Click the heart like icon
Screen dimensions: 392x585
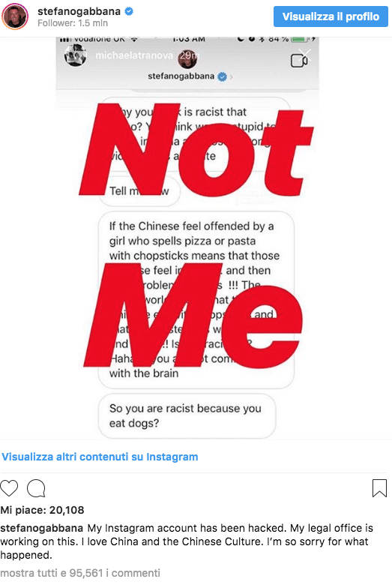coord(9,488)
